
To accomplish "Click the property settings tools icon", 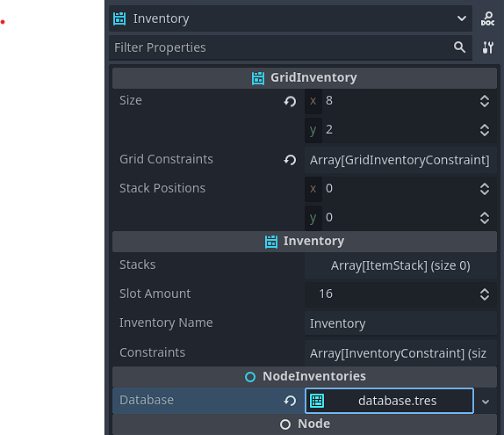I will point(487,47).
